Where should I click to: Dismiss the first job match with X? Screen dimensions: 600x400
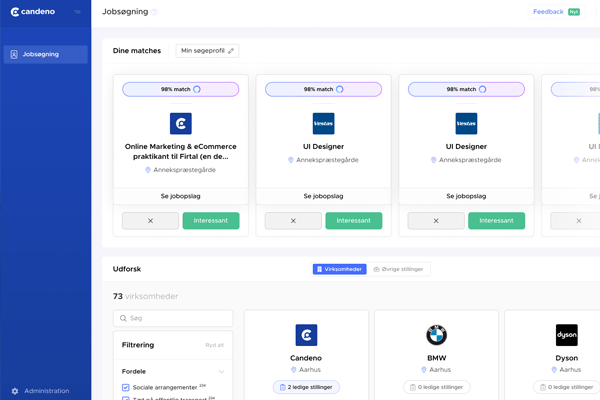pyautogui.click(x=150, y=220)
